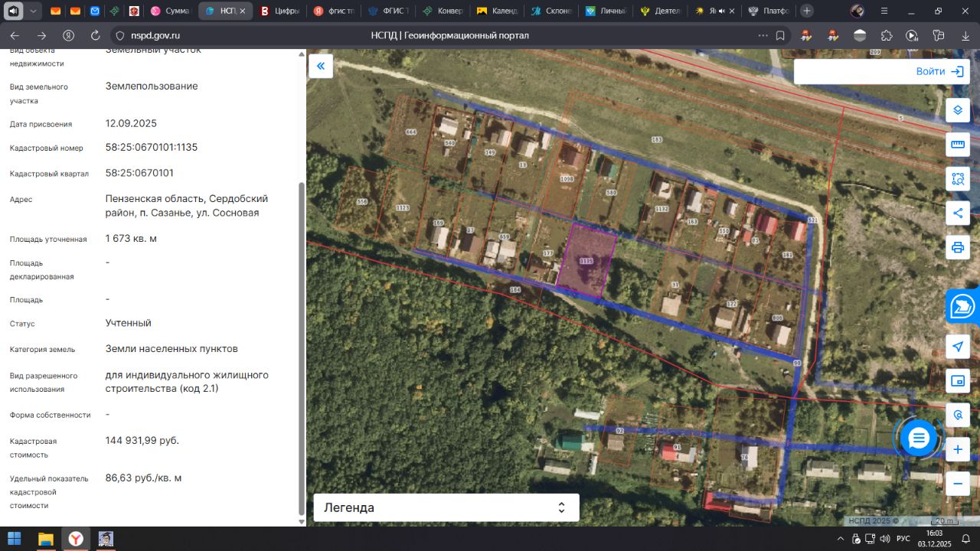Zoom out the map with minus button
The height and width of the screenshot is (551, 980).
tap(958, 484)
